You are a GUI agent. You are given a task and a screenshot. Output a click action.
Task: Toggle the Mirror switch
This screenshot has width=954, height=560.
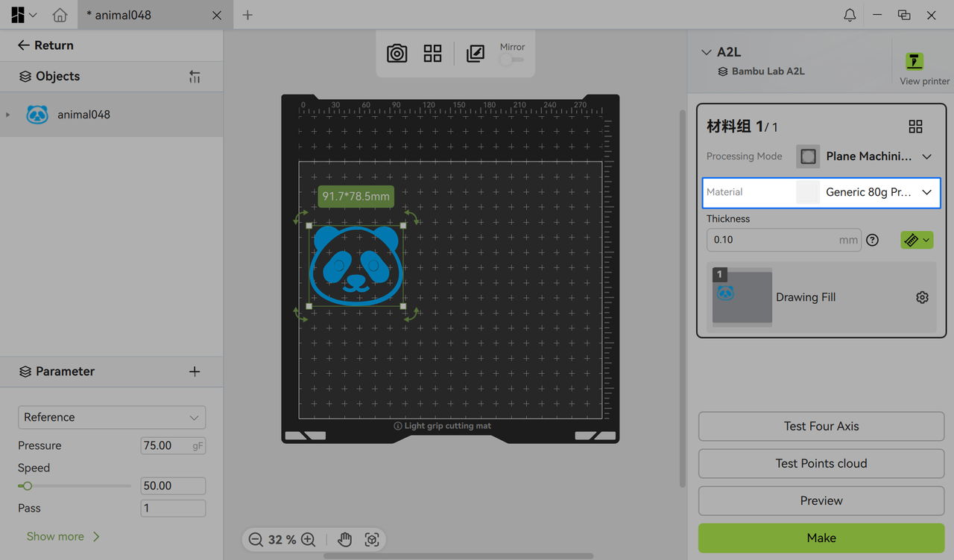pos(512,60)
